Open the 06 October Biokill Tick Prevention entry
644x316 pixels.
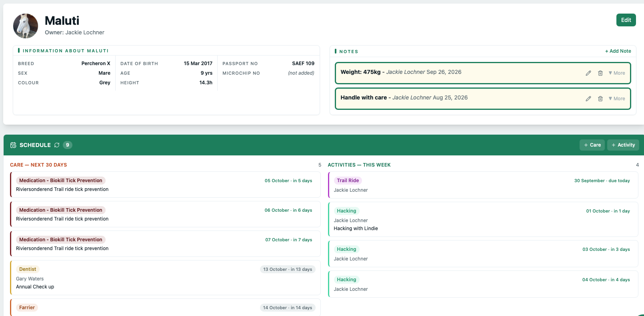[x=165, y=214]
